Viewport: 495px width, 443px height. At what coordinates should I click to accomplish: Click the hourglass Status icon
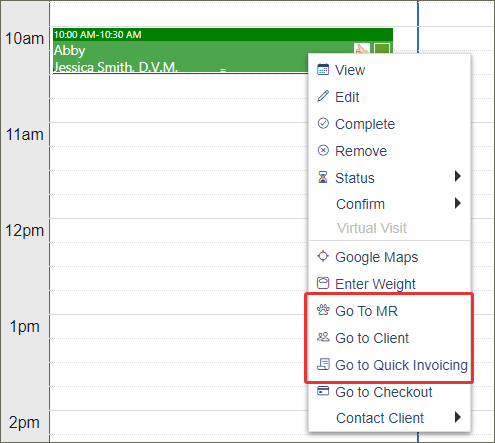[323, 177]
